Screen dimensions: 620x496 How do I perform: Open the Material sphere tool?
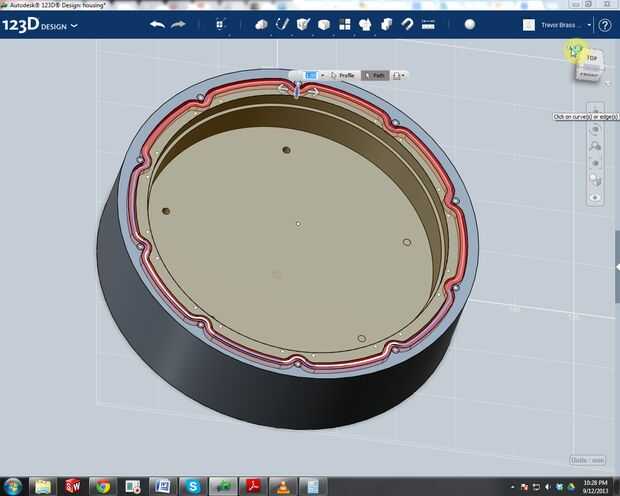470,25
